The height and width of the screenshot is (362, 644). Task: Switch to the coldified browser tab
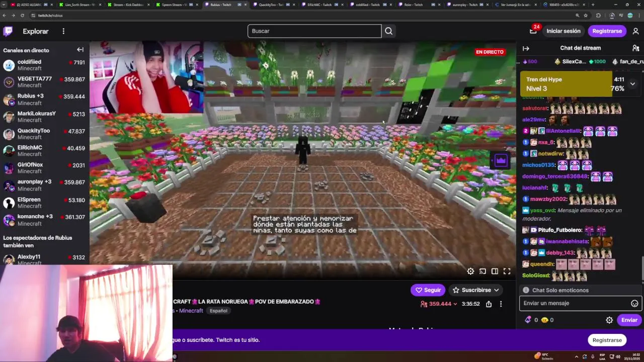370,5
